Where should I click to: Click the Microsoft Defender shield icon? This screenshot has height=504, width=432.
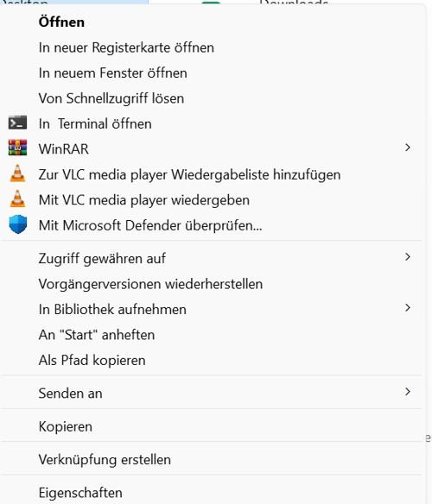click(x=17, y=224)
